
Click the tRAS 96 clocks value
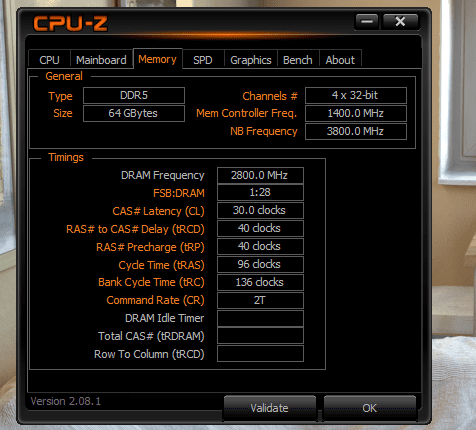[260, 265]
